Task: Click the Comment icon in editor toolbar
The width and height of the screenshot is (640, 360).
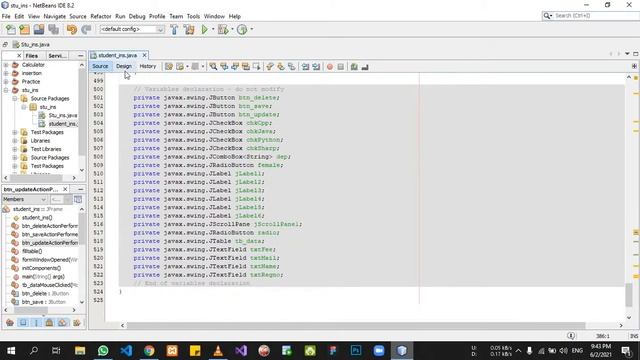Action: click(x=354, y=67)
